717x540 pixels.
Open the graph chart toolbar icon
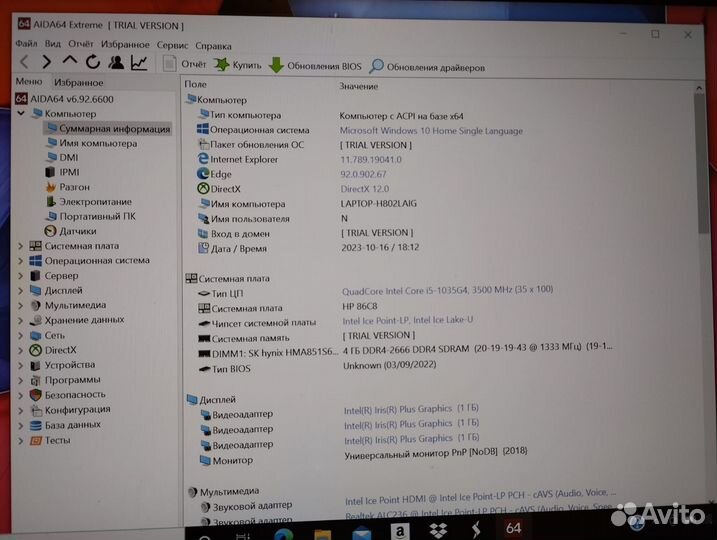(x=139, y=63)
